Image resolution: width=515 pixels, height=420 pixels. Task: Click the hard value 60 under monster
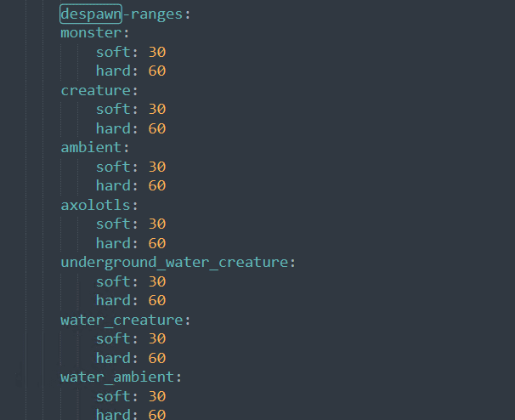point(156,71)
